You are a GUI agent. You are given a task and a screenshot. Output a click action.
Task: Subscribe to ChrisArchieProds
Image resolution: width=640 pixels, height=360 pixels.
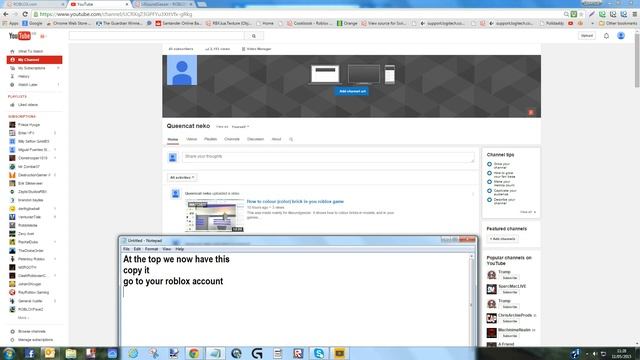[510, 321]
